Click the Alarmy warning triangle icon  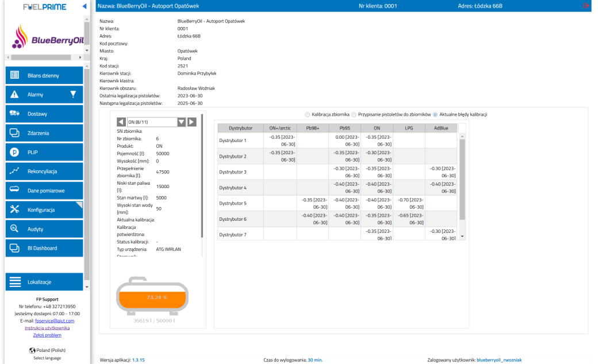14,94
